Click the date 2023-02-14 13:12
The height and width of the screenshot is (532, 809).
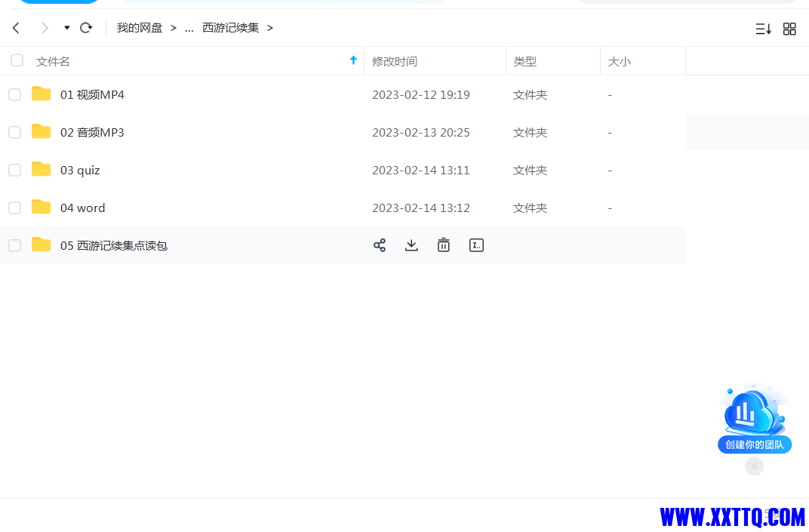tap(421, 208)
